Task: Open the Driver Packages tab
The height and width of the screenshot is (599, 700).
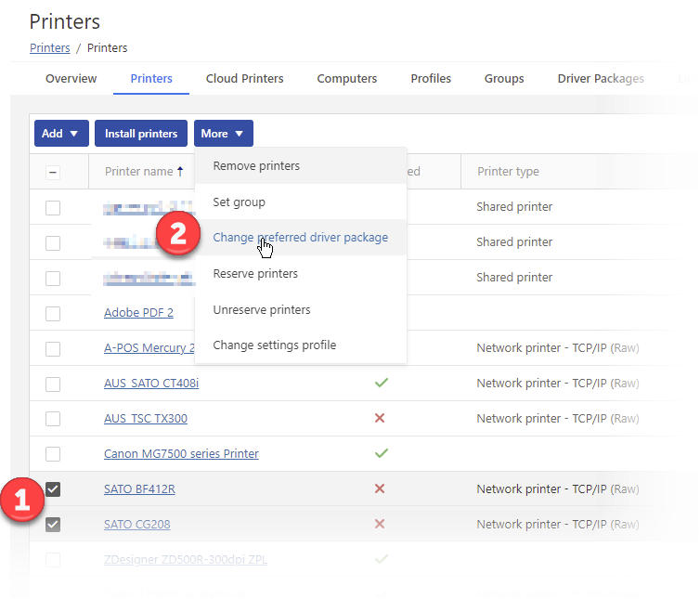Action: [600, 79]
